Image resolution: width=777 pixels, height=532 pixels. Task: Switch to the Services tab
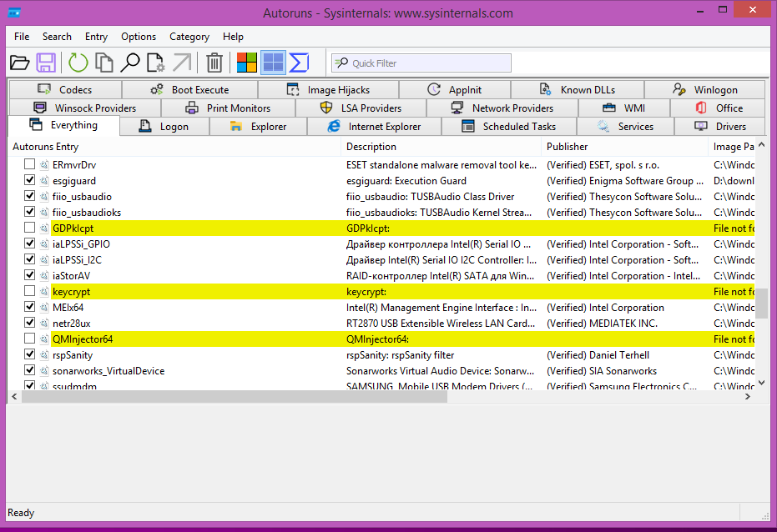pyautogui.click(x=625, y=126)
